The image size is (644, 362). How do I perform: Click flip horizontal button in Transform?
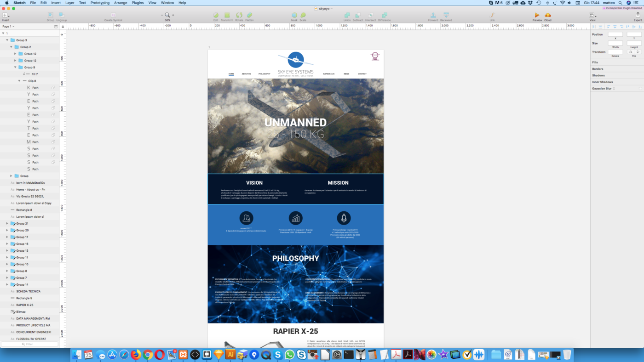tap(631, 52)
